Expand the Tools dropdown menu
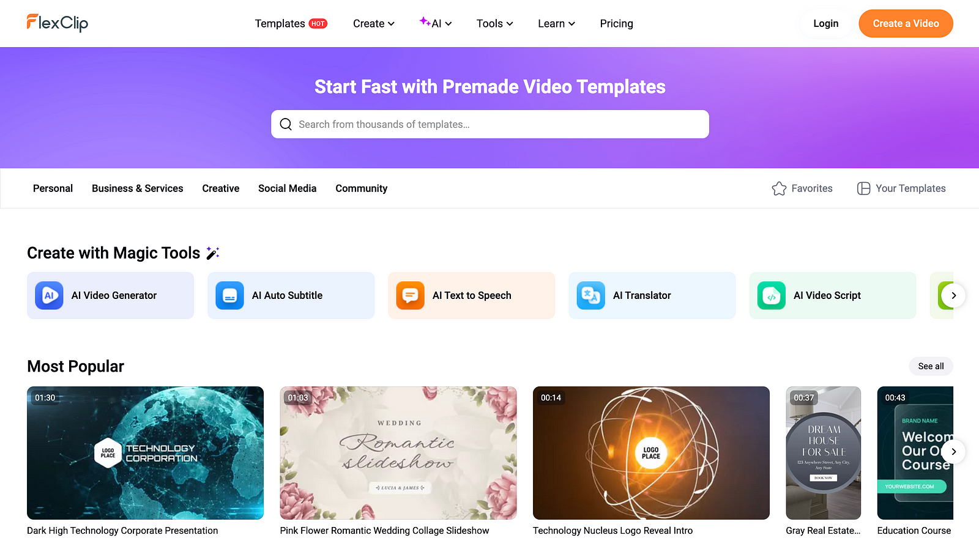Viewport: 979px width, 560px height. [x=495, y=23]
